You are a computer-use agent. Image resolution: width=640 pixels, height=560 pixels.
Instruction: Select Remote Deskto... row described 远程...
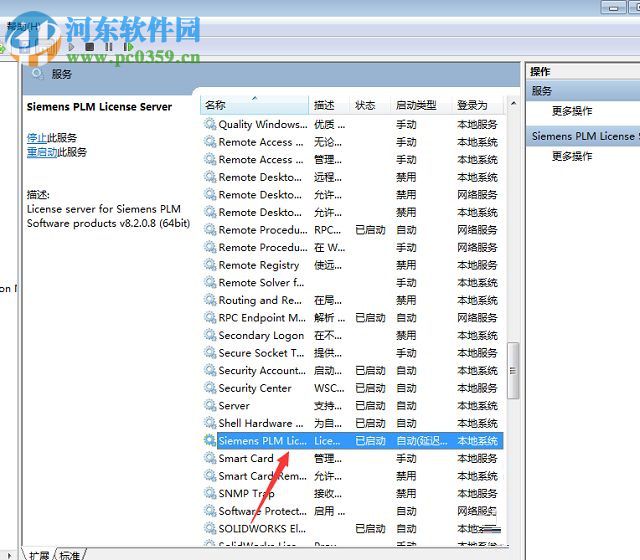pos(353,177)
